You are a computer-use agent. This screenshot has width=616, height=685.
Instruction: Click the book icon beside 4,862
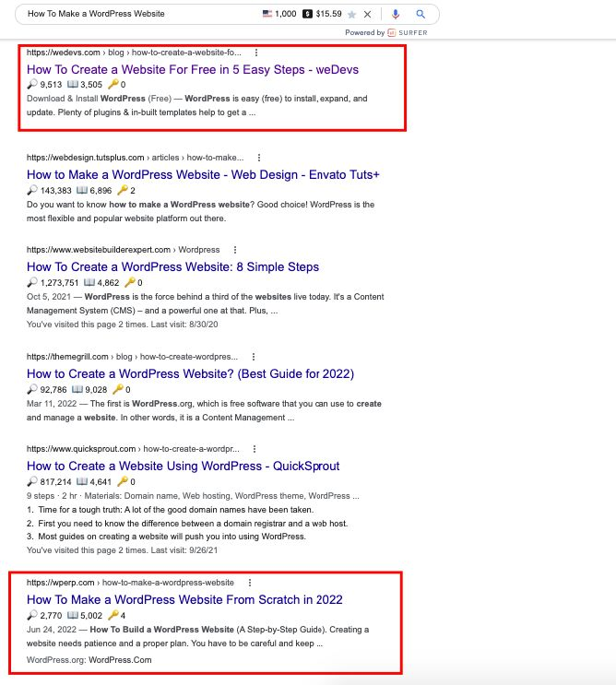89,282
